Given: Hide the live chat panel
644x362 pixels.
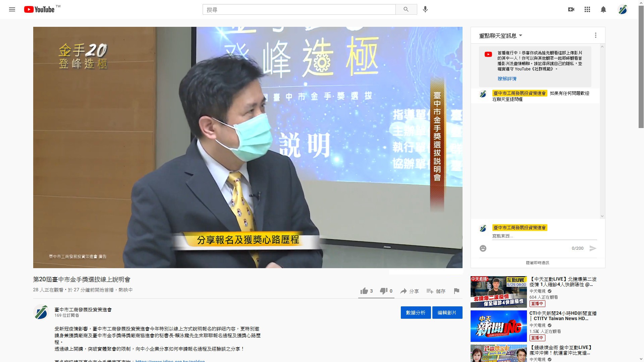Looking at the screenshot, I should (x=537, y=263).
